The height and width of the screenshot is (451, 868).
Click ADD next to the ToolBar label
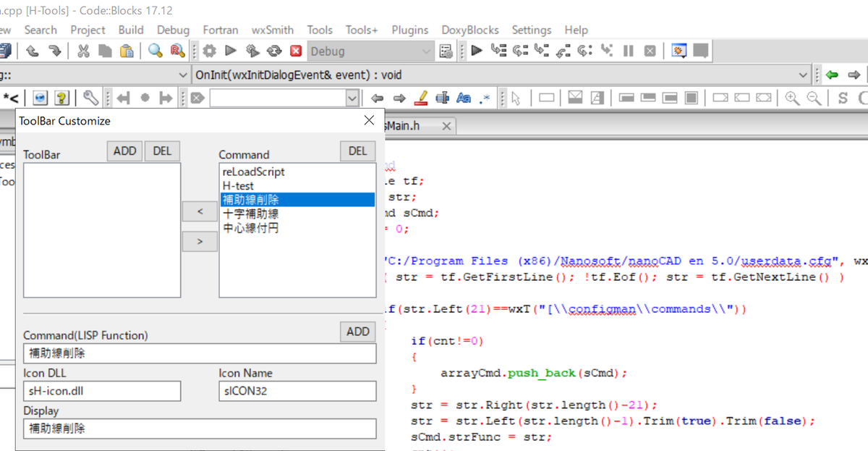click(x=125, y=151)
